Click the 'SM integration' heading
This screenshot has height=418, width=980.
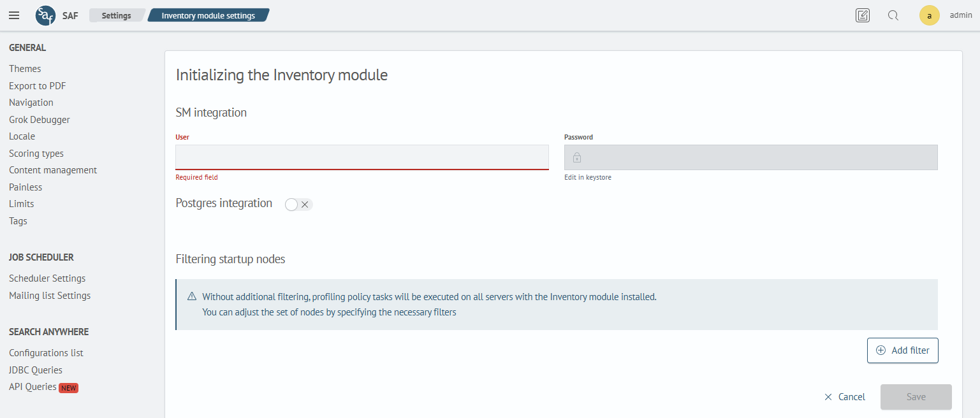tap(211, 113)
